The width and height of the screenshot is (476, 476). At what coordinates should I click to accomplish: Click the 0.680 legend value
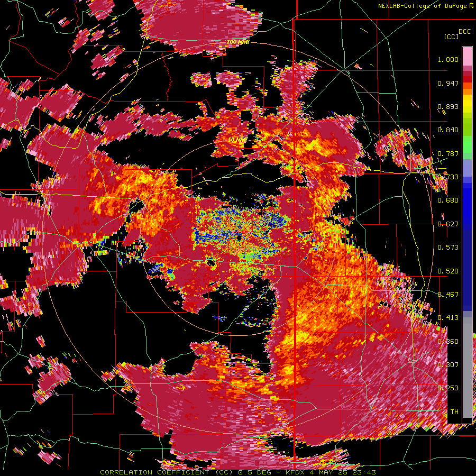pos(448,200)
